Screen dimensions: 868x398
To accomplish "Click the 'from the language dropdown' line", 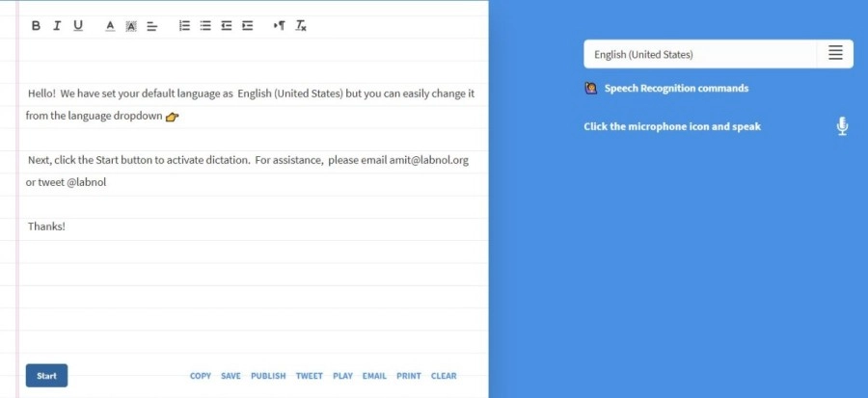I will [x=95, y=116].
